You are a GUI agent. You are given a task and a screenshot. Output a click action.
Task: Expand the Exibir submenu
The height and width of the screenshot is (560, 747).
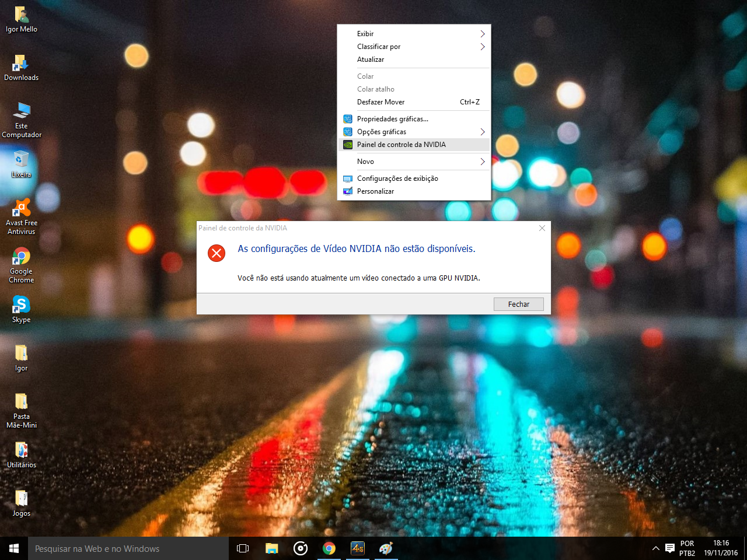pyautogui.click(x=414, y=34)
